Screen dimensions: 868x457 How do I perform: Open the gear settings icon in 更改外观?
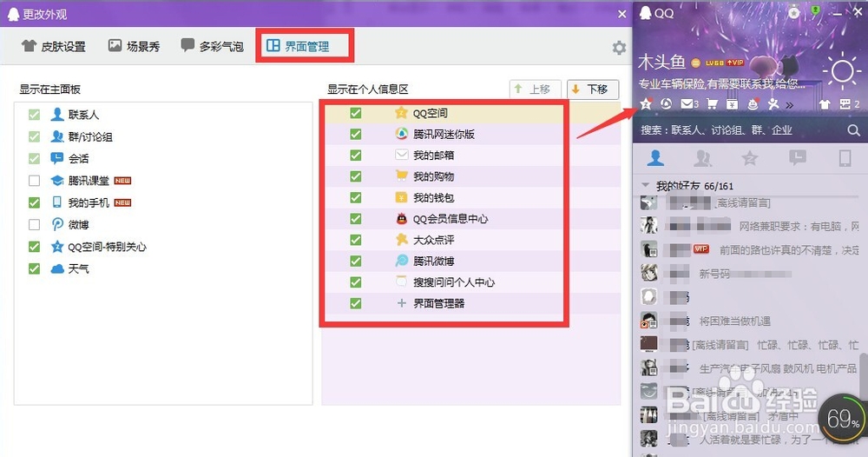[619, 48]
